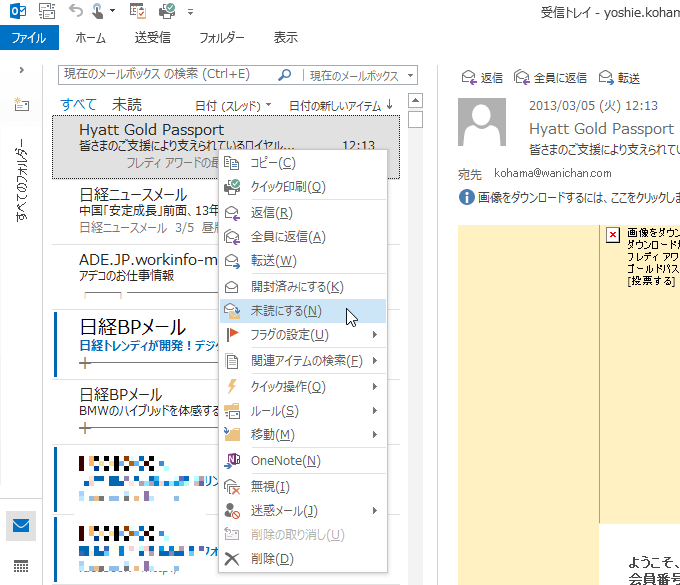Toggle Touch/Mouse mode icon
This screenshot has height=585, width=680.
tap(97, 11)
